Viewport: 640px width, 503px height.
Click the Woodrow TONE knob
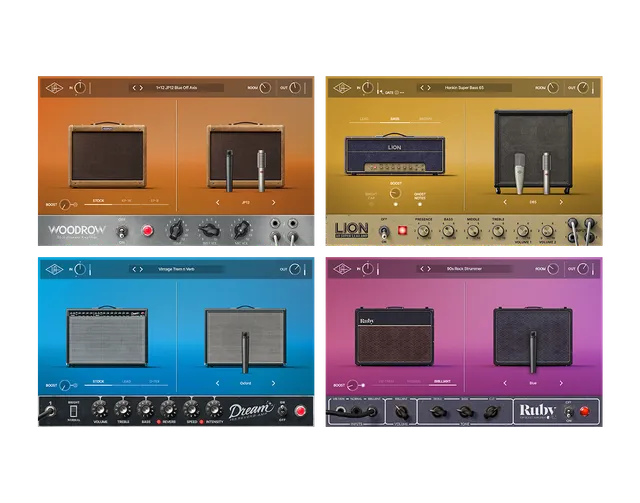click(177, 230)
